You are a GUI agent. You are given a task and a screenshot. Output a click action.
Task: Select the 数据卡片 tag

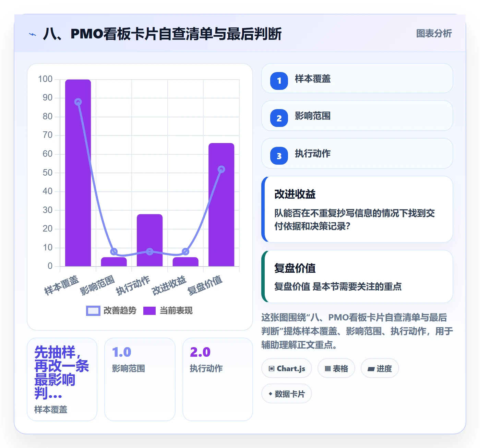click(x=287, y=394)
